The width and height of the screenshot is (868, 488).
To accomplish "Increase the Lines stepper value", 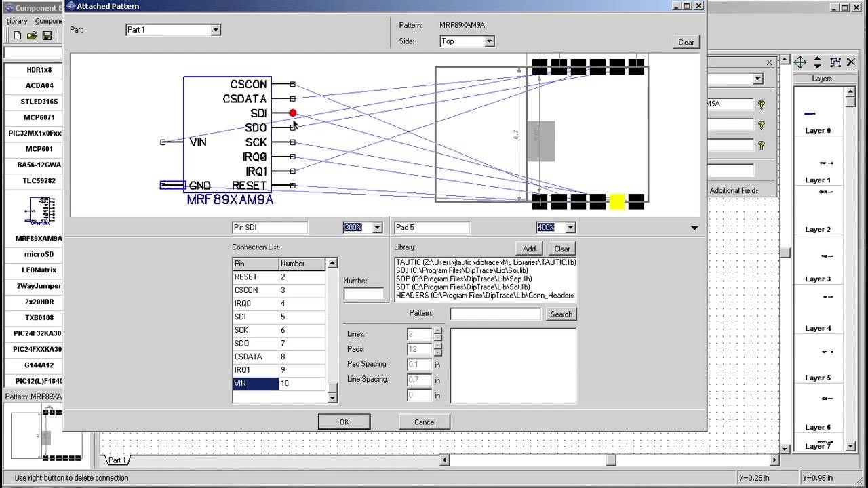I will (438, 331).
